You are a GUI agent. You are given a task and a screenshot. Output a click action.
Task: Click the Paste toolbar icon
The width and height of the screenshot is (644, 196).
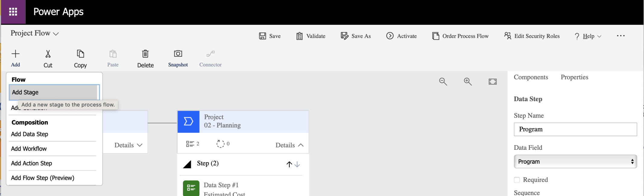tap(113, 54)
